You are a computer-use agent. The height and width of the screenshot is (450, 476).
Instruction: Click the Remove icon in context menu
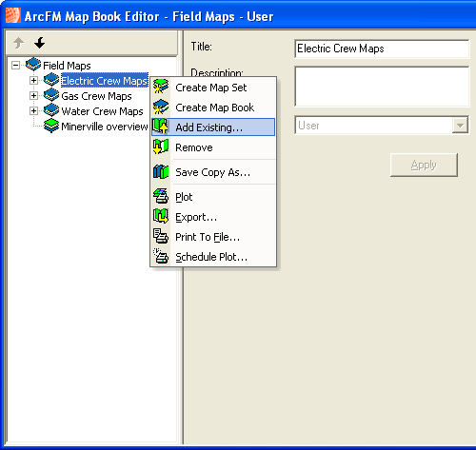pos(161,147)
